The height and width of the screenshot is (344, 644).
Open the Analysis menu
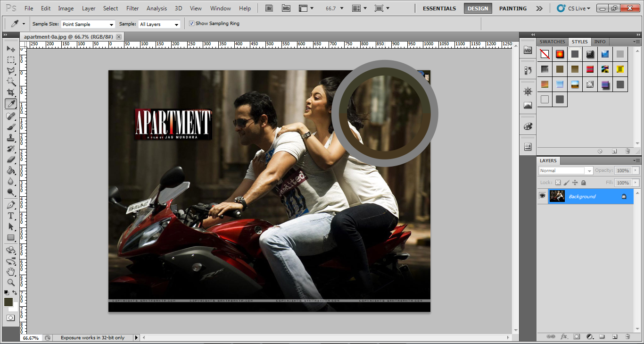tap(157, 8)
